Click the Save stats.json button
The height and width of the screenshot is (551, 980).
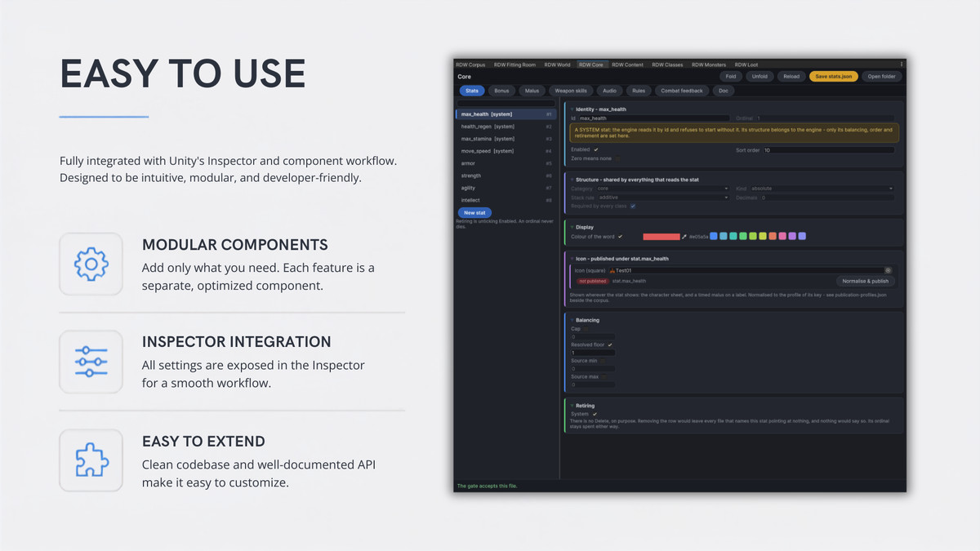pos(833,77)
